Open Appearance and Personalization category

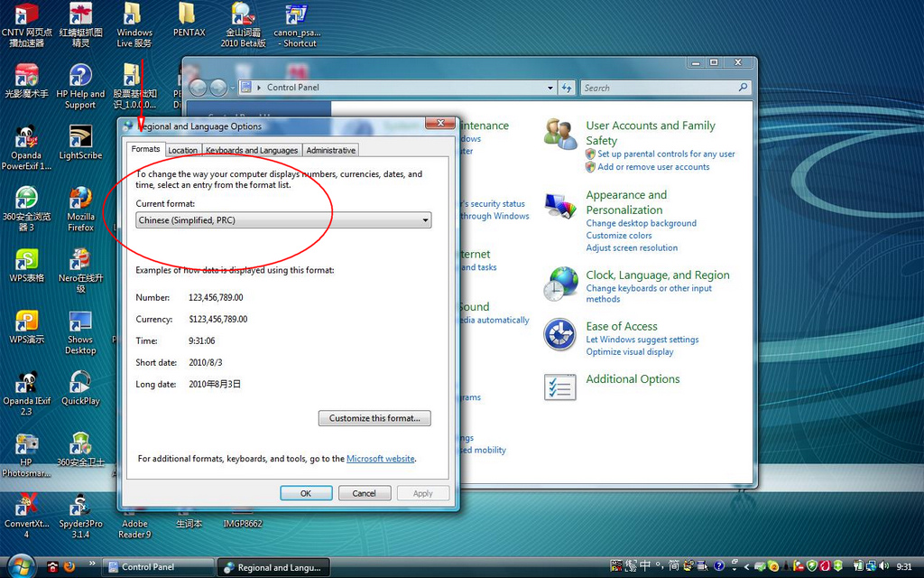click(x=626, y=202)
